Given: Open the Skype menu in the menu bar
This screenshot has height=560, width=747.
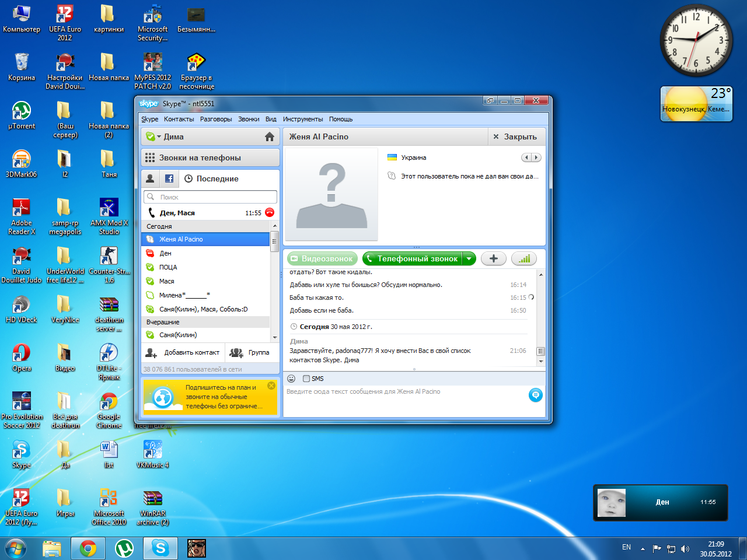Looking at the screenshot, I should [149, 119].
